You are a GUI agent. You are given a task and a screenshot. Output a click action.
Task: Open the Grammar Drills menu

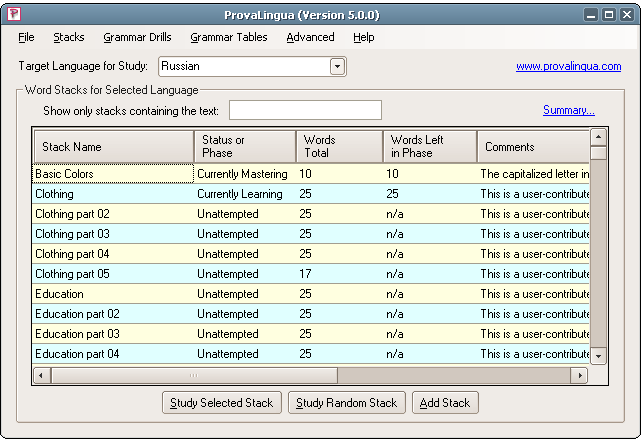(137, 37)
